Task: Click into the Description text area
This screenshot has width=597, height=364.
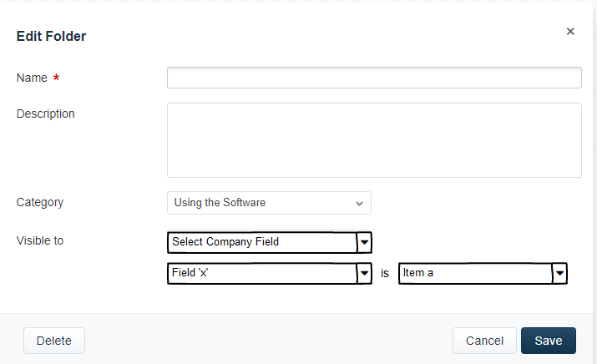Action: [374, 140]
